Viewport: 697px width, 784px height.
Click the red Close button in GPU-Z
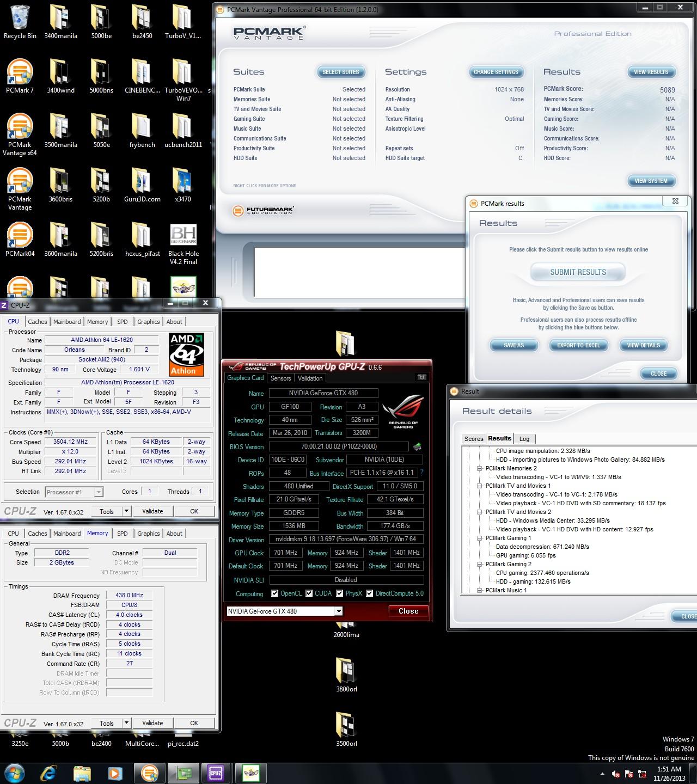coord(408,611)
